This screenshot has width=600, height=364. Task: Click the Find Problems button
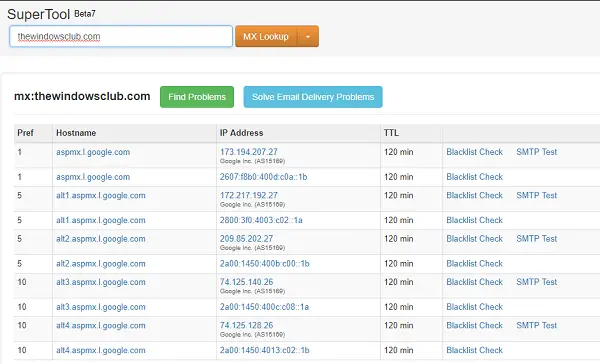[197, 97]
